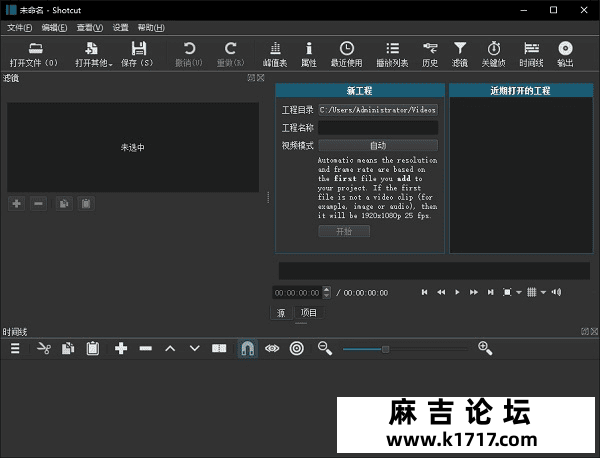600x458 pixels.
Task: Show the 峰值表 peak meter panel
Action: [275, 55]
